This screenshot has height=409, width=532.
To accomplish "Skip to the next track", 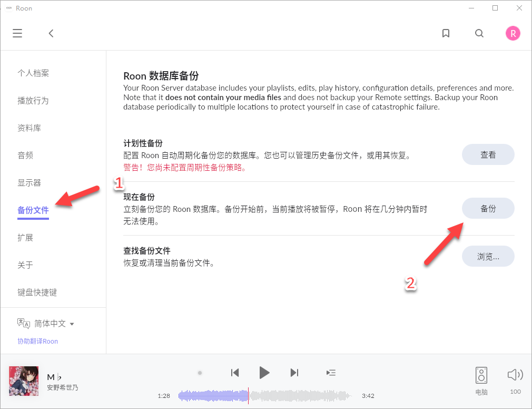I will [x=294, y=373].
